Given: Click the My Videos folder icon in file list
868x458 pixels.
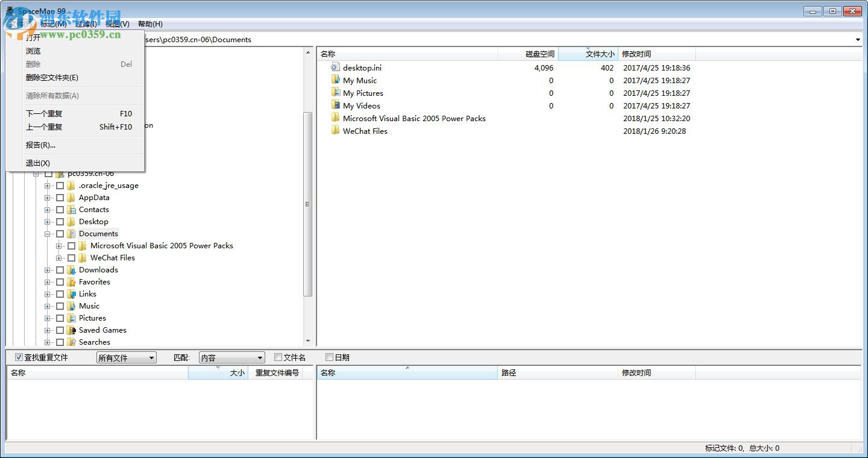Looking at the screenshot, I should pos(336,105).
